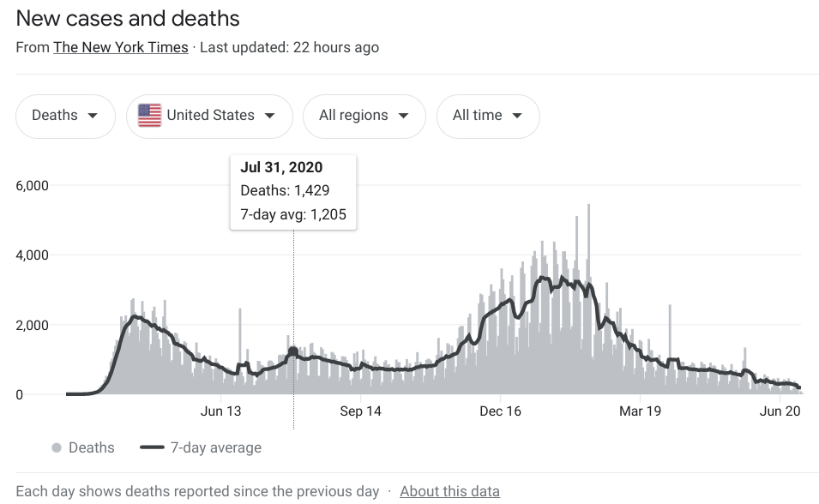Viewport: 819px width, 504px height.
Task: Click the Dec 16 x-axis label
Action: [x=501, y=411]
